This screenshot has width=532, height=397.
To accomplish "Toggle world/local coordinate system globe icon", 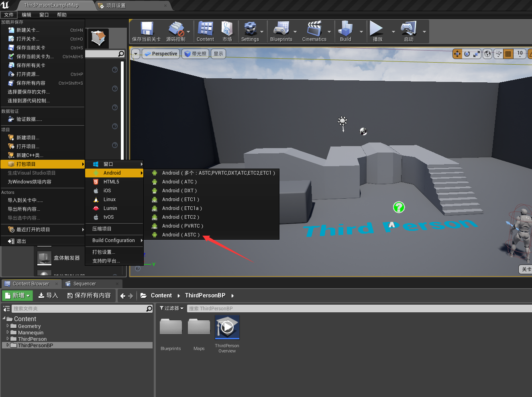I will pyautogui.click(x=487, y=54).
